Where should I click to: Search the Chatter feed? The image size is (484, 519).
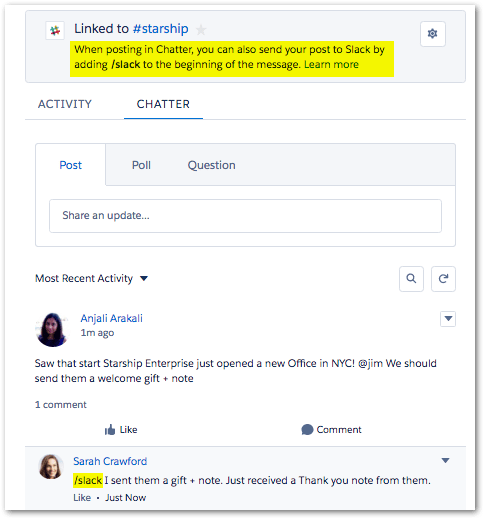coord(411,279)
